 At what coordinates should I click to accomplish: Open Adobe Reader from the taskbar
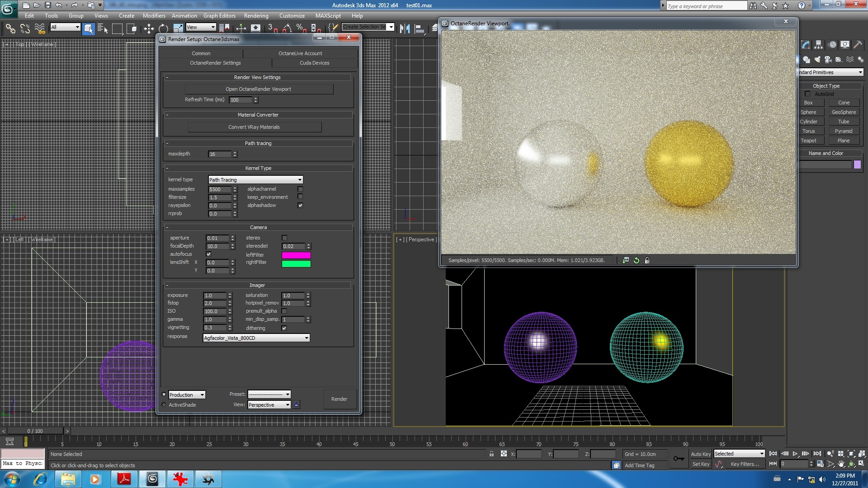click(x=124, y=479)
